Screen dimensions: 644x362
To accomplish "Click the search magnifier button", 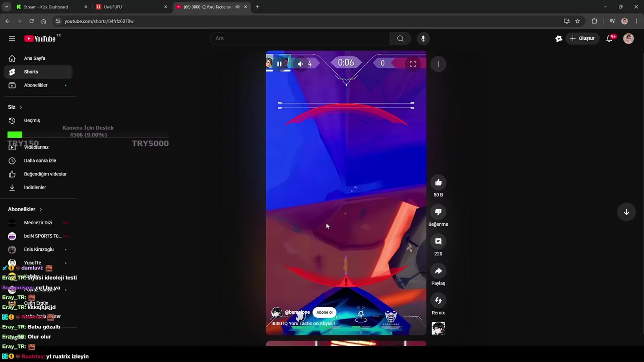I will tap(400, 38).
